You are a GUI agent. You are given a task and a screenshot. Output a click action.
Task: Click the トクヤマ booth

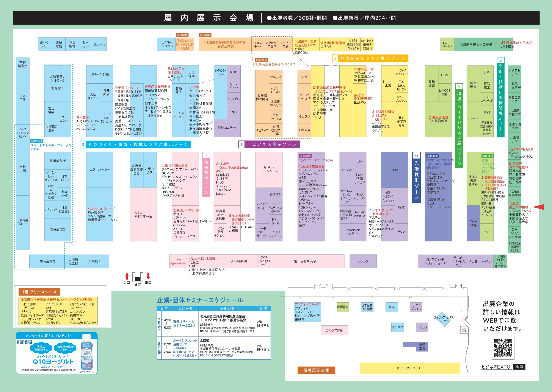click(473, 119)
